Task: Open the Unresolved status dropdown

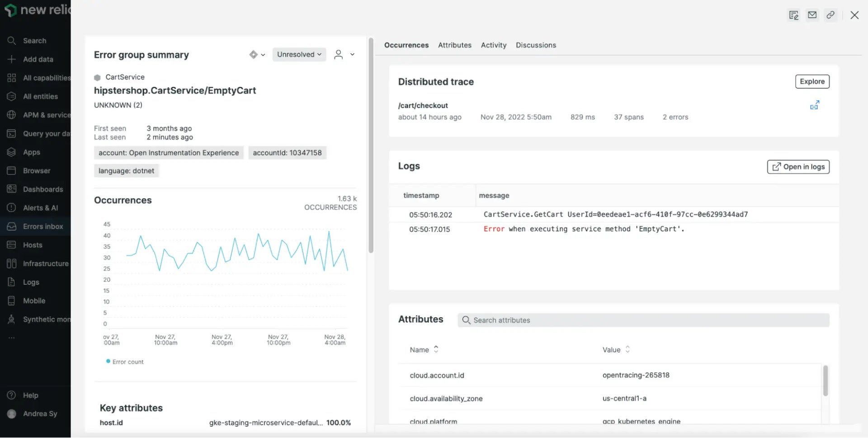Action: coord(299,54)
